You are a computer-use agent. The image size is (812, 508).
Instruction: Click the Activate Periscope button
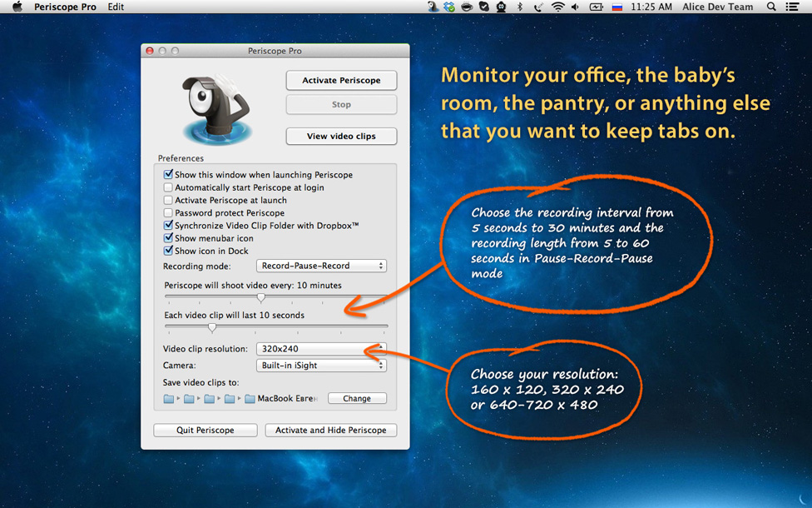[x=341, y=80]
